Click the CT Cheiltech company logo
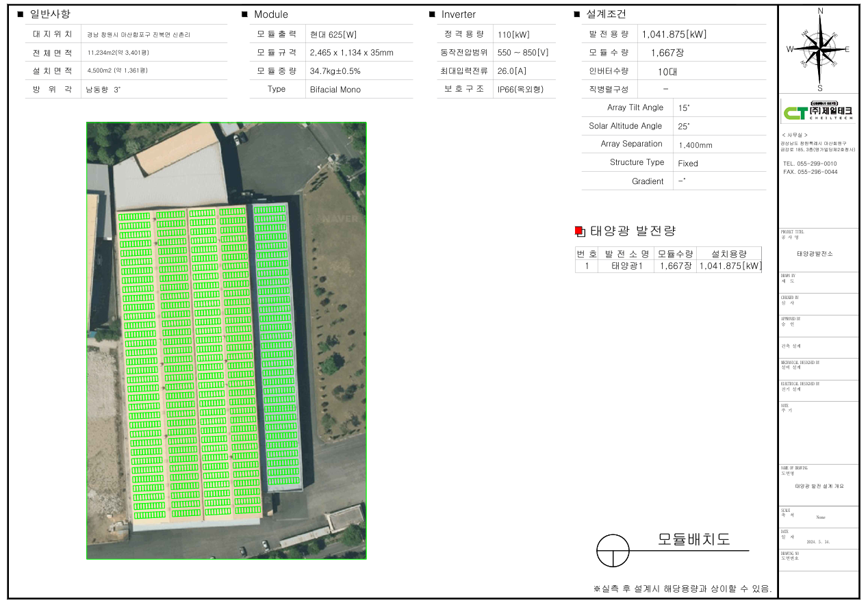This screenshot has height=607, width=868. [x=819, y=112]
